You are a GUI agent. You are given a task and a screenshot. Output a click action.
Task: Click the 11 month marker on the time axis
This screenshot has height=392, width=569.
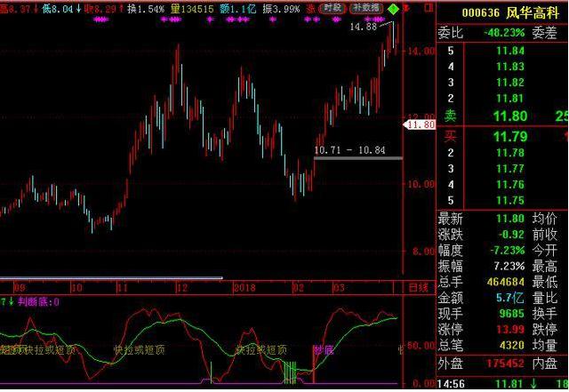[123, 288]
